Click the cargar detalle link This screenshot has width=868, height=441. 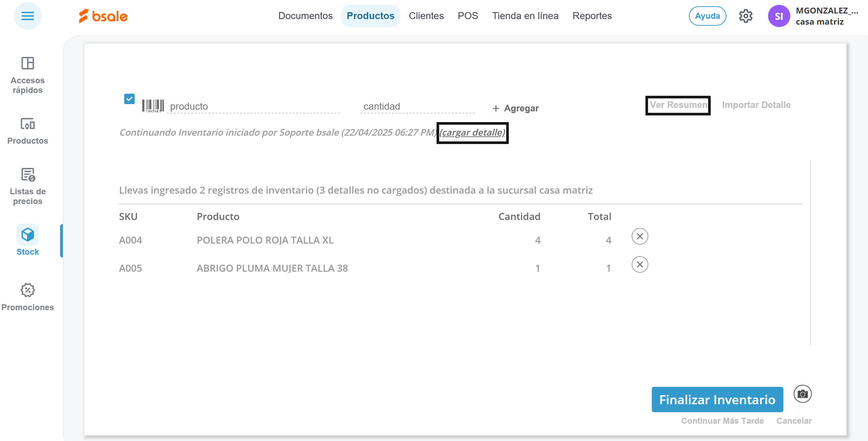tap(472, 133)
